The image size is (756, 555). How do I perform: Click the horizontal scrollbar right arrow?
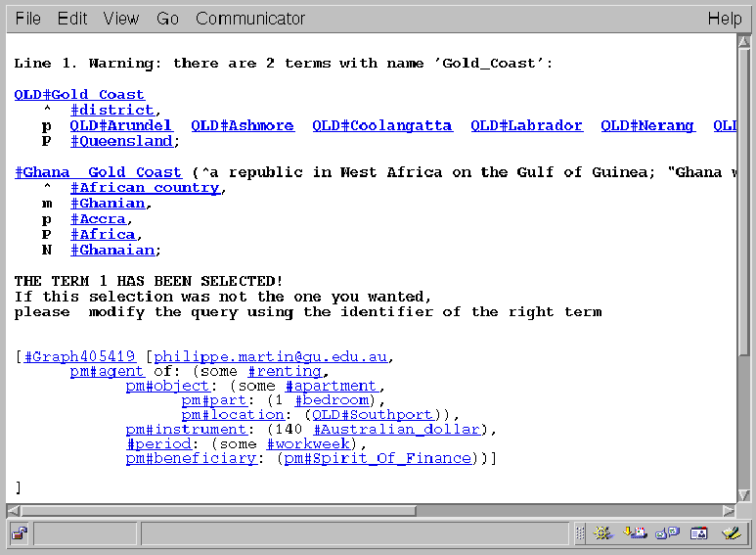(x=729, y=510)
